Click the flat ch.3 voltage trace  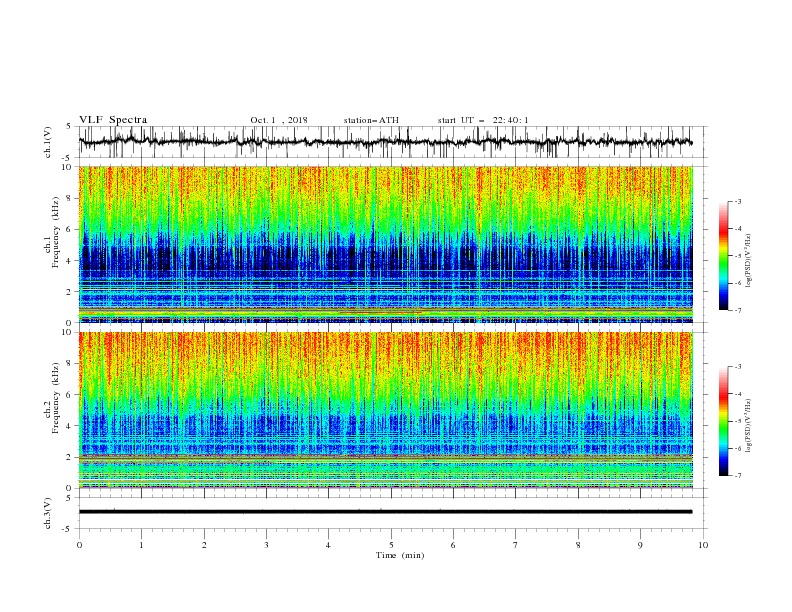[x=385, y=512]
